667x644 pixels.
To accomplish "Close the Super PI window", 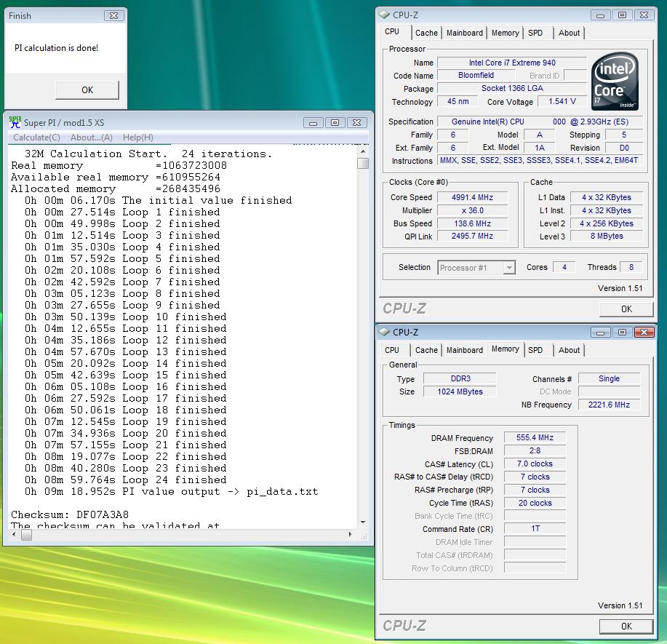I will point(357,122).
